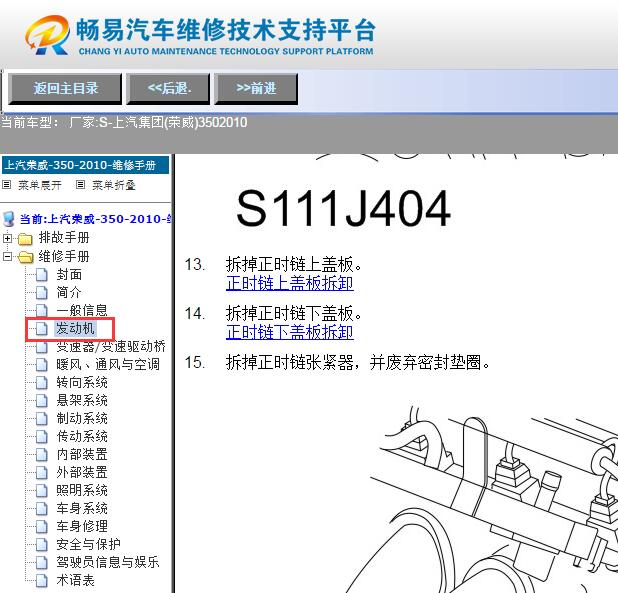618x593 pixels.
Task: Select the 排故手册 tree label
Action: [64, 238]
